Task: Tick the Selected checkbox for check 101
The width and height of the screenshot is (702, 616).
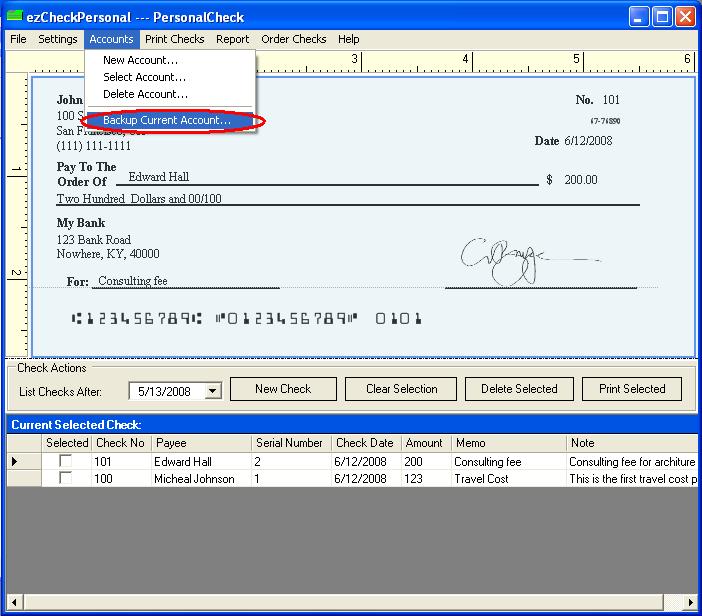Action: tap(66, 462)
